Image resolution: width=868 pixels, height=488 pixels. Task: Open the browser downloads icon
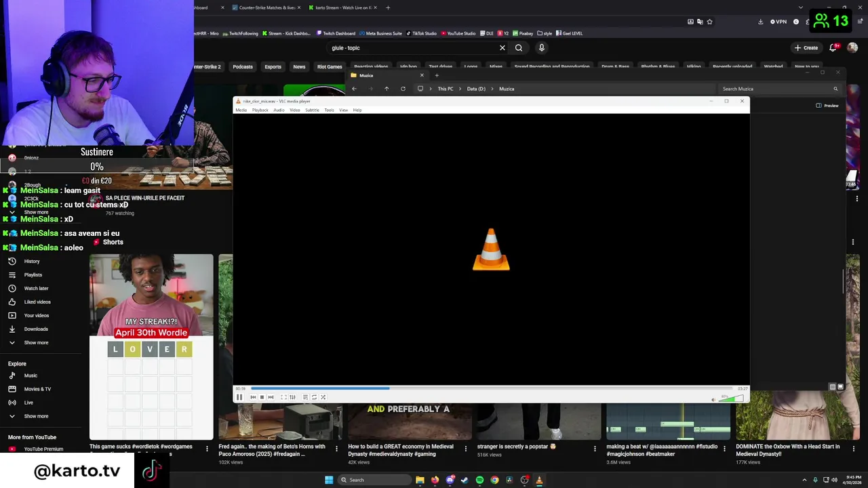[761, 22]
